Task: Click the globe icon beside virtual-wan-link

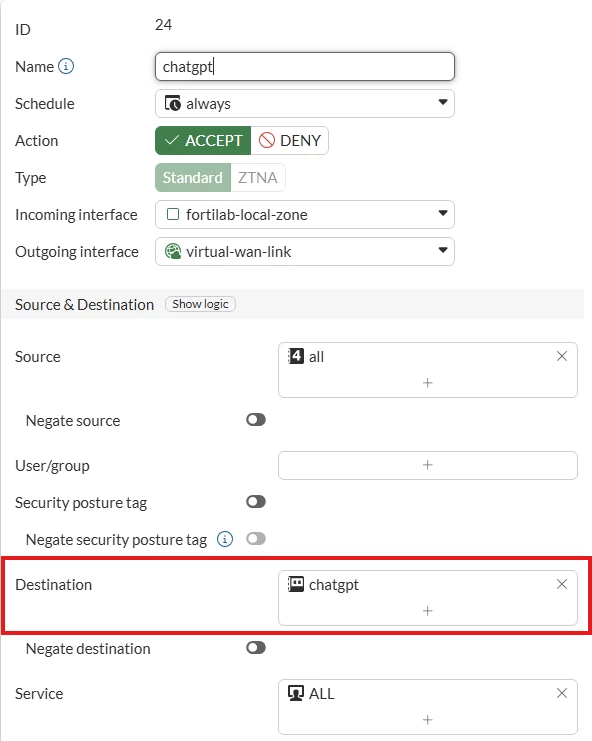Action: 173,251
